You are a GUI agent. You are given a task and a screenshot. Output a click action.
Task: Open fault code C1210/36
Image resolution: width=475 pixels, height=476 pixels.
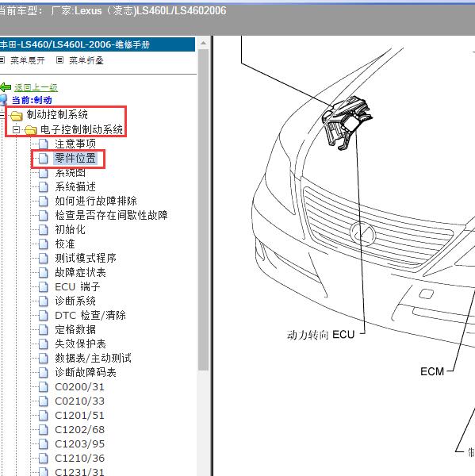(x=80, y=458)
